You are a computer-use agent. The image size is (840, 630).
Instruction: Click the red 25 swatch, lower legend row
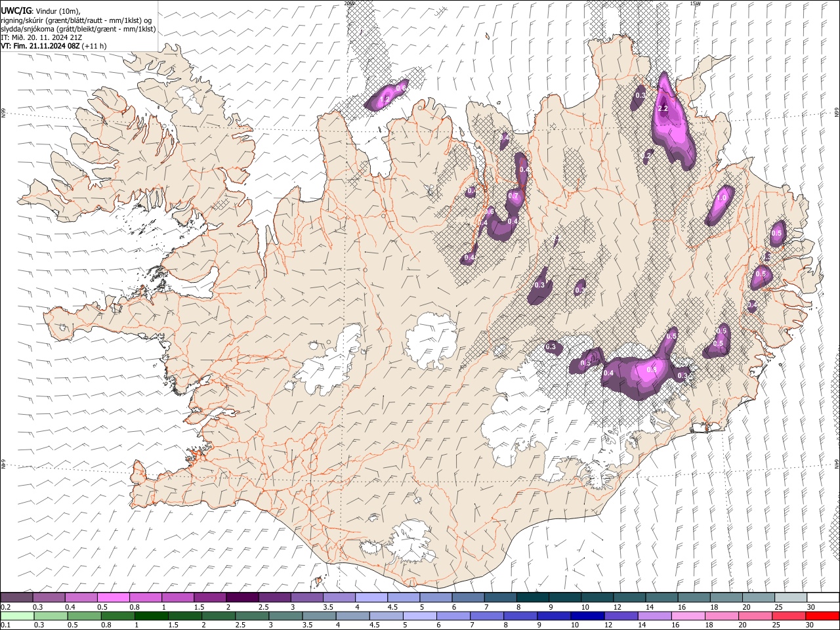click(x=789, y=616)
